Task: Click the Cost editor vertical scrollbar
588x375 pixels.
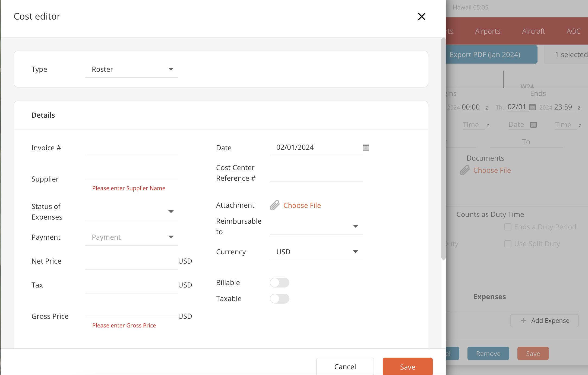Action: click(x=443, y=149)
